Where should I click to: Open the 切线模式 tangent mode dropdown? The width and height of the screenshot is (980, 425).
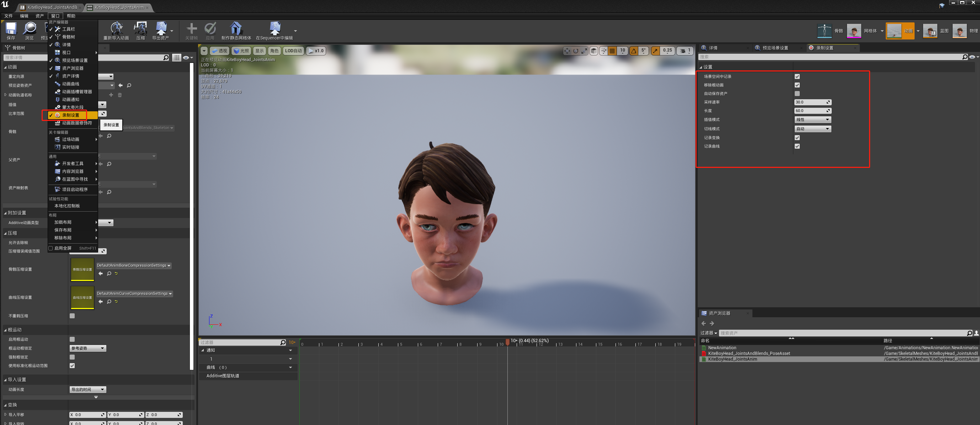812,129
